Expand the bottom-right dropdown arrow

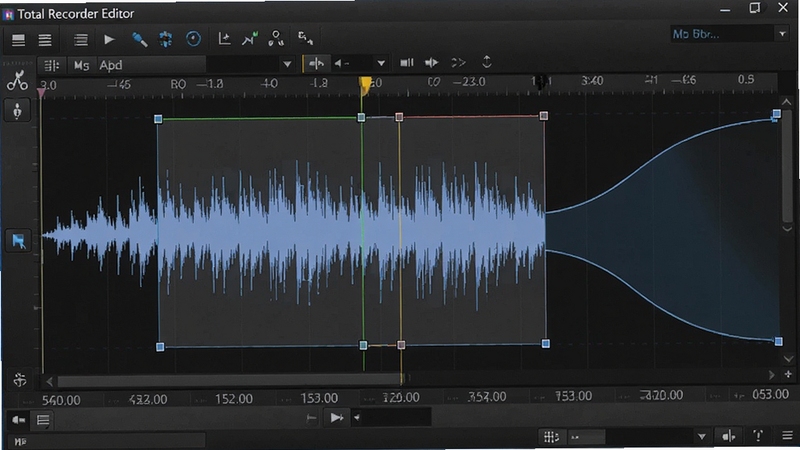click(702, 437)
